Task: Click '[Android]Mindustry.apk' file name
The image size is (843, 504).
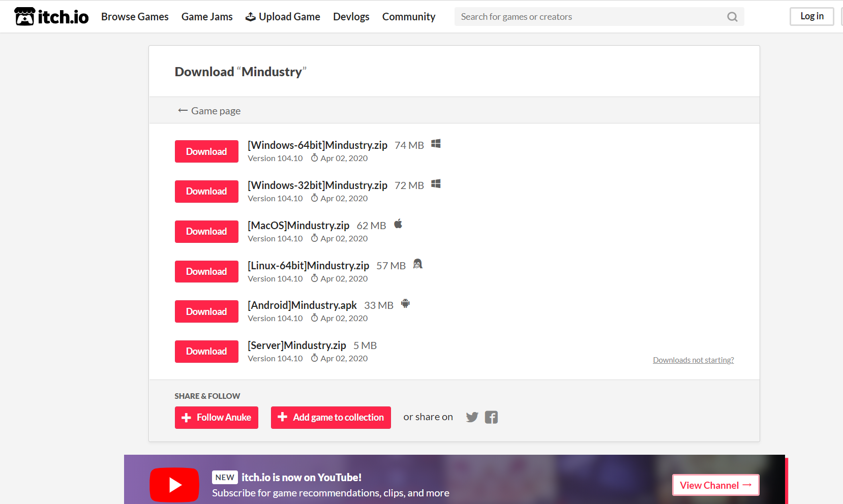Action: coord(302,305)
